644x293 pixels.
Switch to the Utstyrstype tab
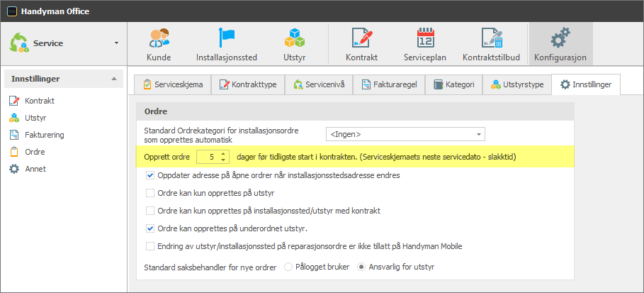(x=516, y=84)
